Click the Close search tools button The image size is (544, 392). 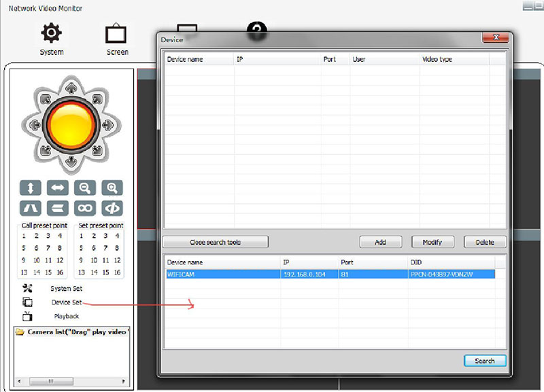pyautogui.click(x=216, y=242)
